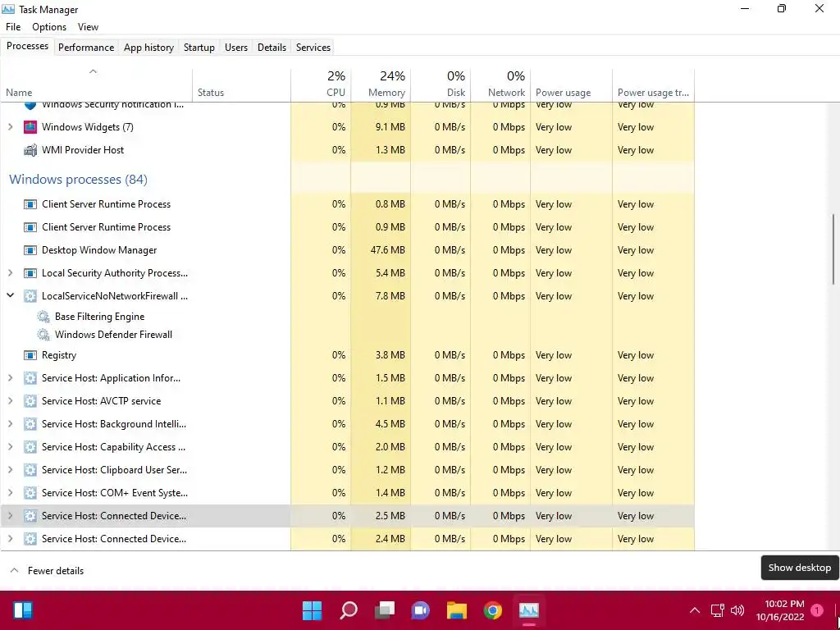Select the Windows Defender Firewall service
The image size is (840, 630).
click(x=113, y=335)
